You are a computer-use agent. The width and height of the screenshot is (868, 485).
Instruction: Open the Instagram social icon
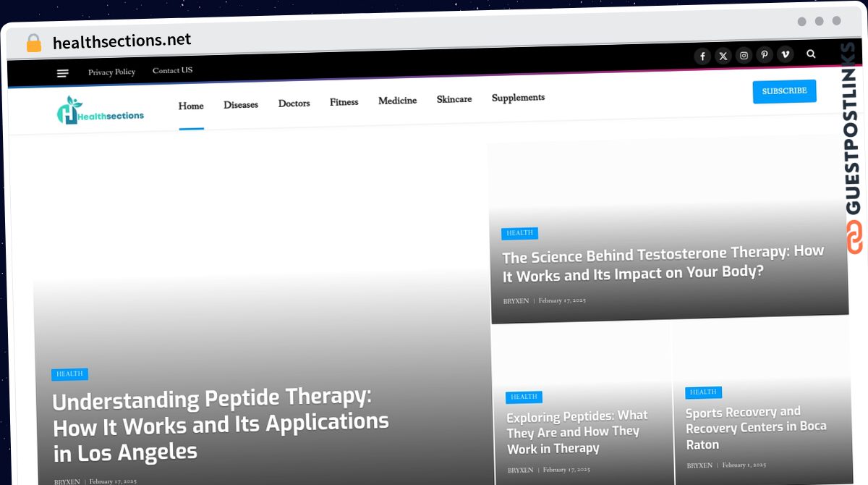744,55
